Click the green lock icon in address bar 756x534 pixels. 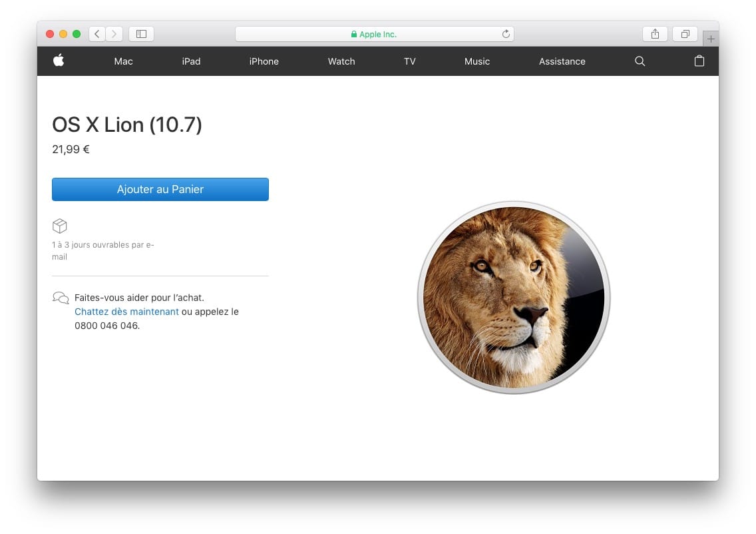tap(354, 34)
